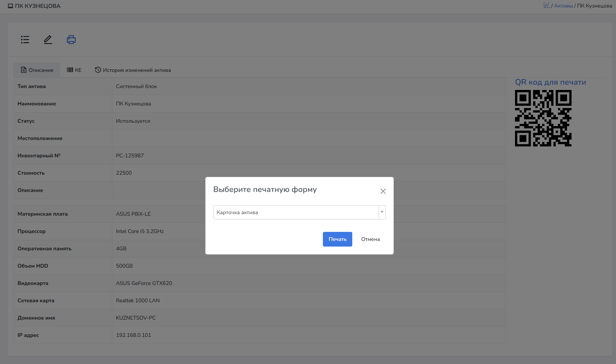This screenshot has width=616, height=364.
Task: Click the Отмена button
Action: click(370, 239)
